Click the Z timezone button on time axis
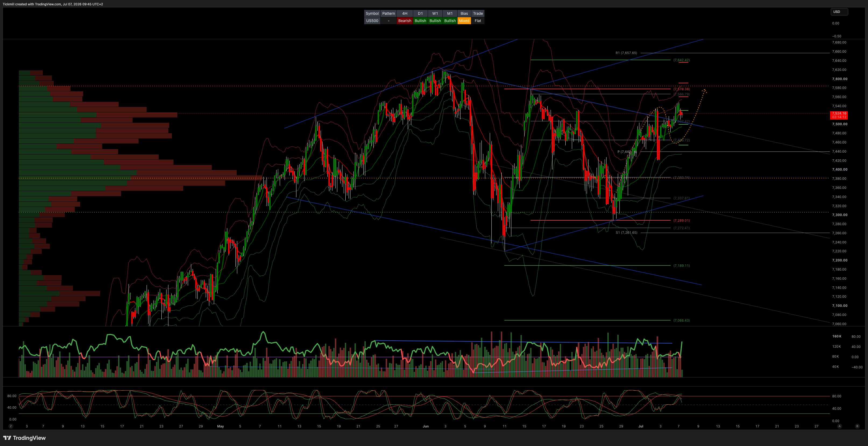 pos(11,426)
